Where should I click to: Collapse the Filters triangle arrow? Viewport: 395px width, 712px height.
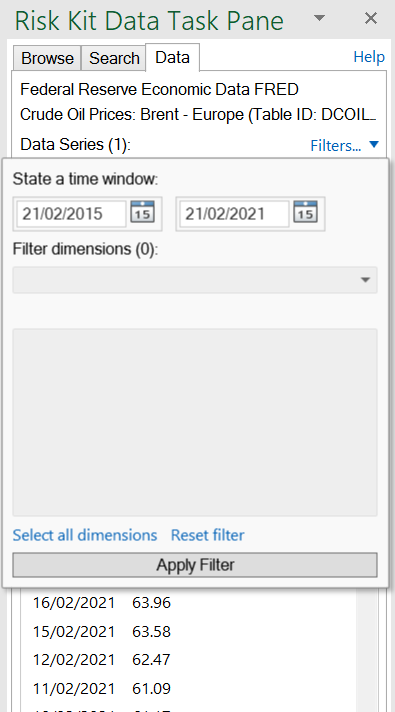click(374, 144)
